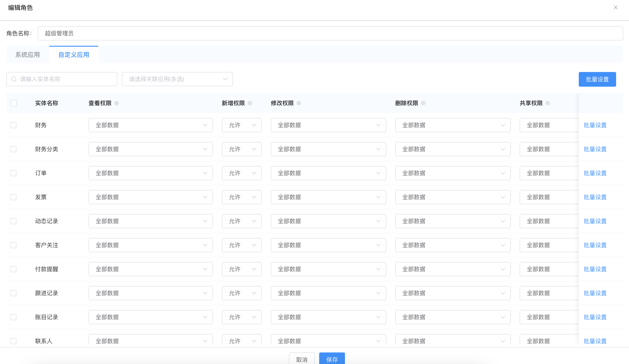This screenshot has width=629, height=364.
Task: Click the info icon beside 修改权限
Action: pos(298,103)
